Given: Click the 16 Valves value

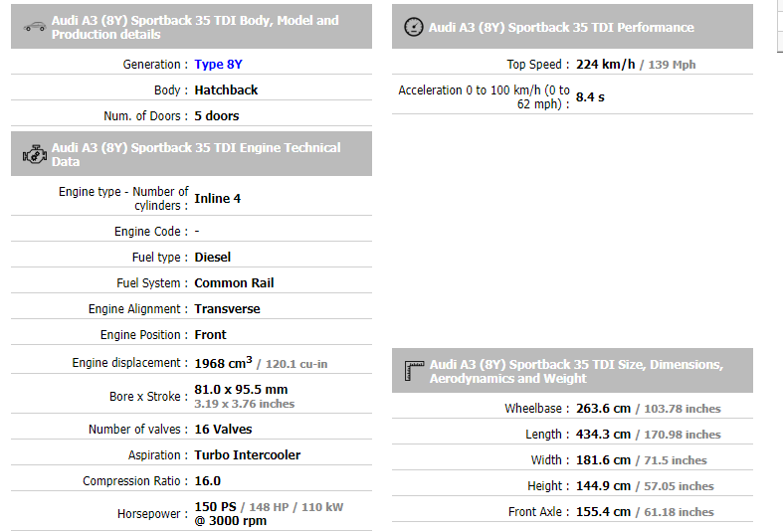Looking at the screenshot, I should point(223,430).
